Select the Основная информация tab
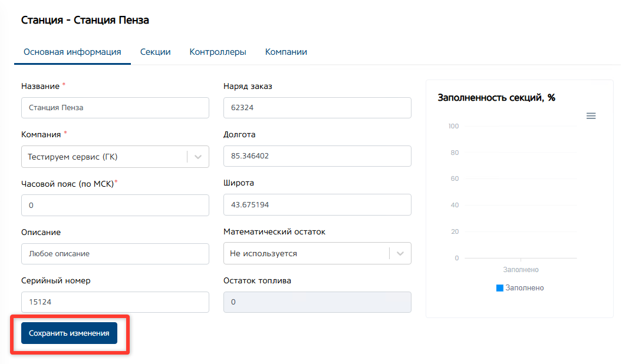The height and width of the screenshot is (364, 642). pyautogui.click(x=73, y=52)
